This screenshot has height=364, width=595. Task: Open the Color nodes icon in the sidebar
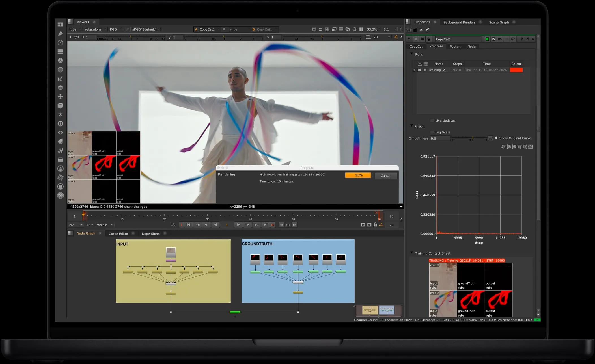[60, 61]
